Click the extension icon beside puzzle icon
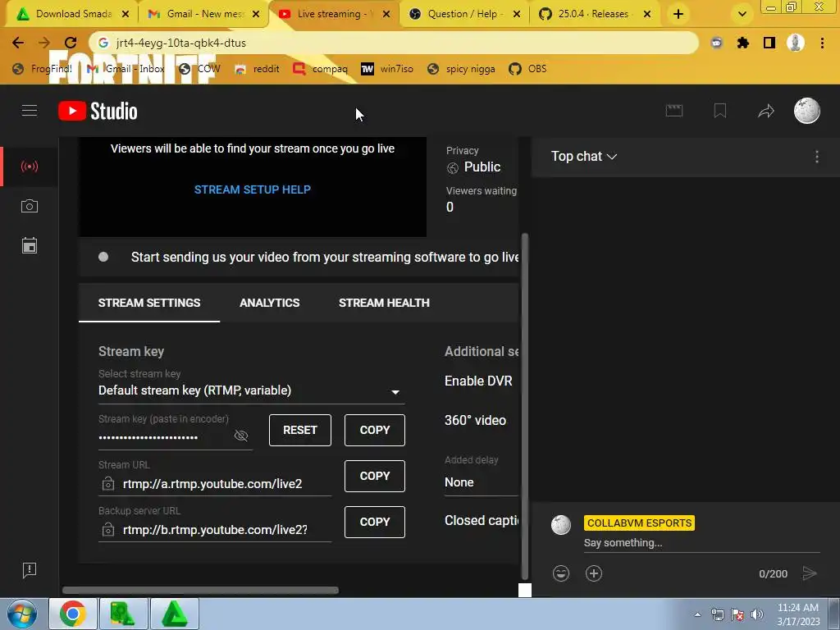 pos(716,43)
